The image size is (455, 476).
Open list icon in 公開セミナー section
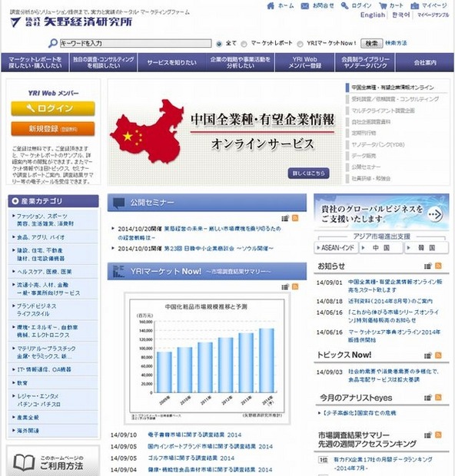pos(285,218)
